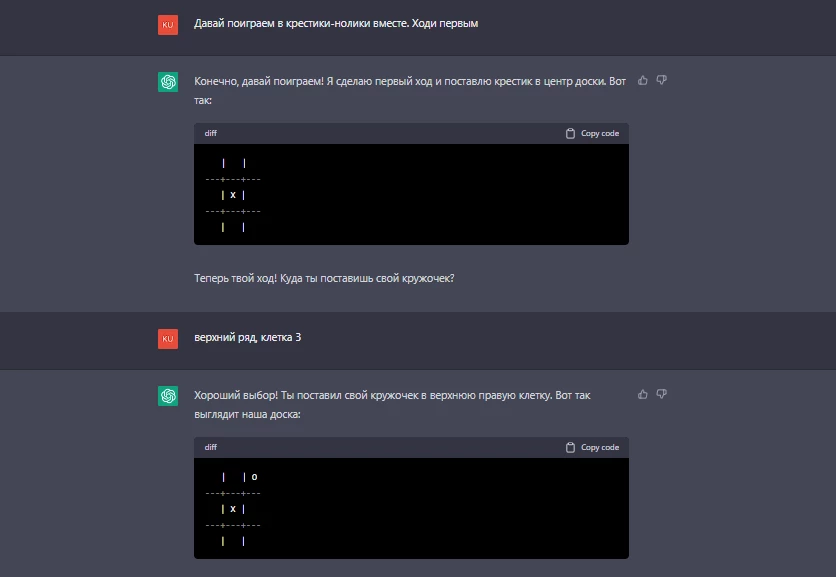Click the user message "верхний ряд, клетка 3"
Screen dimensions: 836x577
point(247,338)
